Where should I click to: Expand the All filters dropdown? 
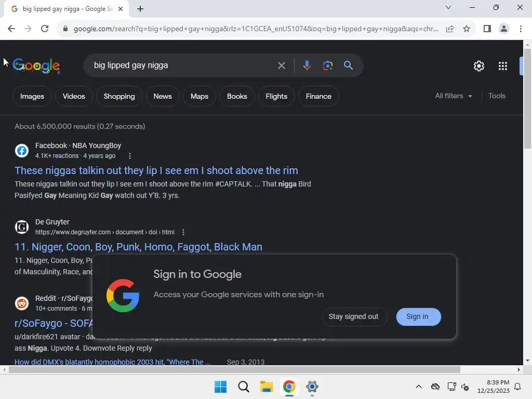[453, 96]
